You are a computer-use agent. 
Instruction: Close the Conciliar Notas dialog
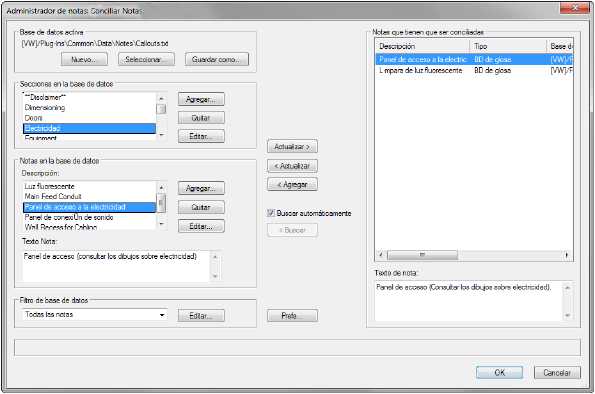[575, 7]
